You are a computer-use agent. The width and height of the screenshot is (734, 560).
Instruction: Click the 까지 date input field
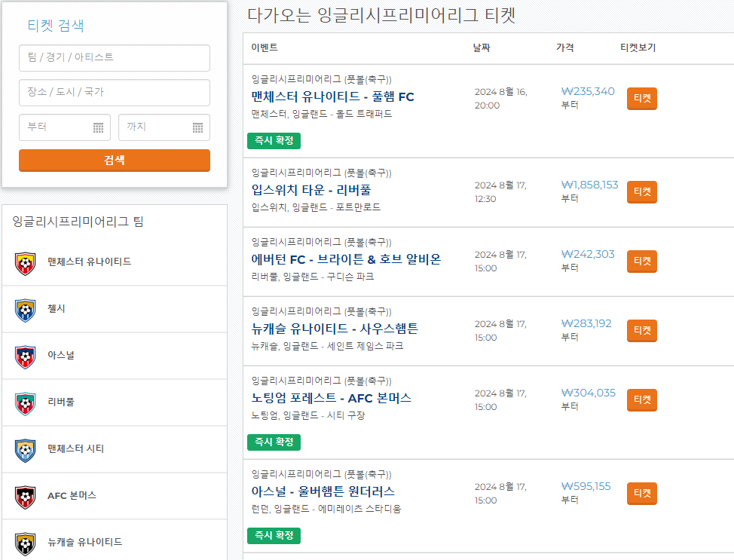pos(164,127)
